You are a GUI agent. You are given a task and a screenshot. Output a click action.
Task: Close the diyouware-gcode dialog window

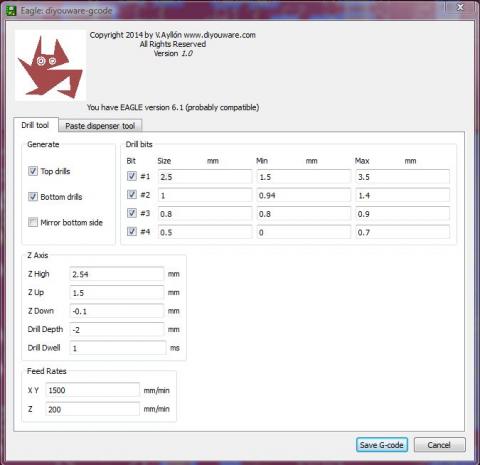(x=460, y=7)
